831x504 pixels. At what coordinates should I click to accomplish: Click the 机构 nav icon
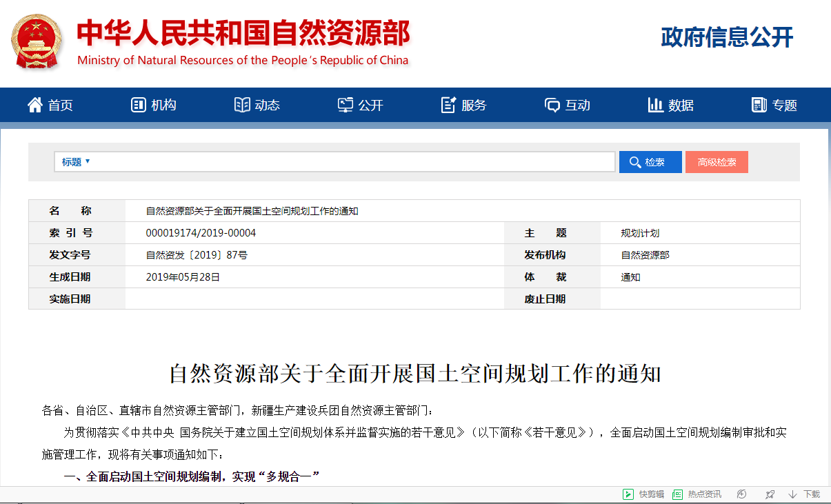coord(138,105)
